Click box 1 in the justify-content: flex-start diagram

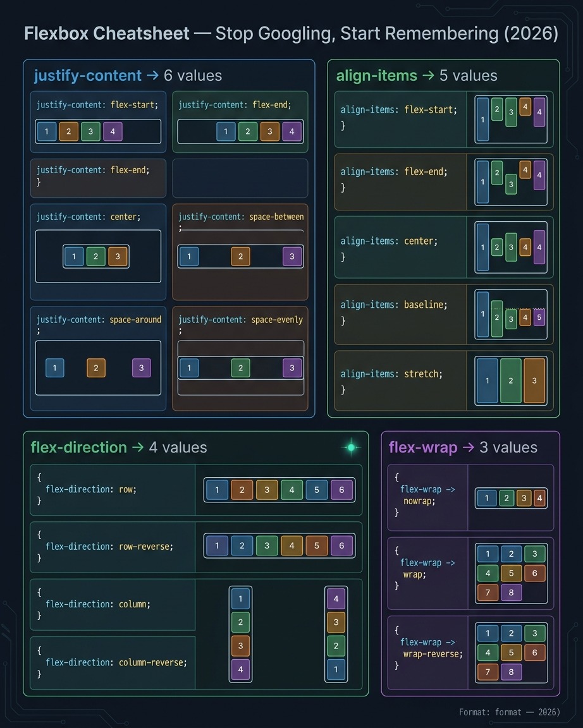[46, 131]
